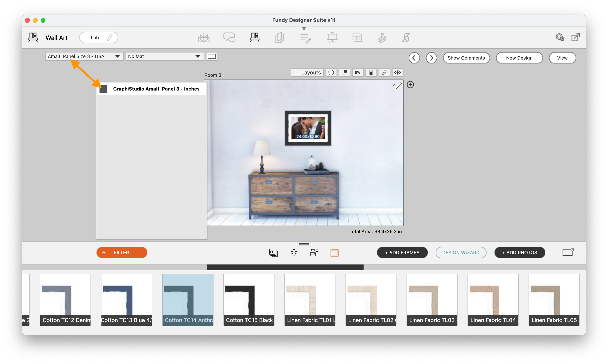Click the Room 3 label
The image size is (608, 364).
(213, 75)
